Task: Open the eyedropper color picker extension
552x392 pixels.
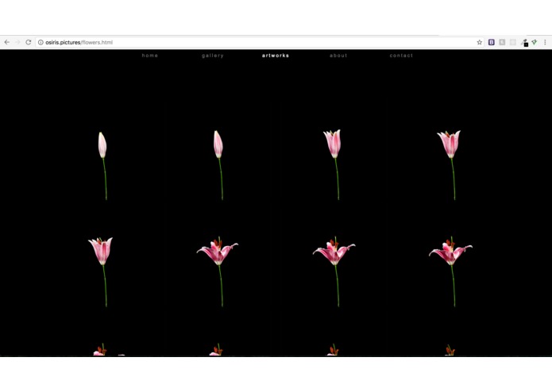Action: click(x=524, y=43)
